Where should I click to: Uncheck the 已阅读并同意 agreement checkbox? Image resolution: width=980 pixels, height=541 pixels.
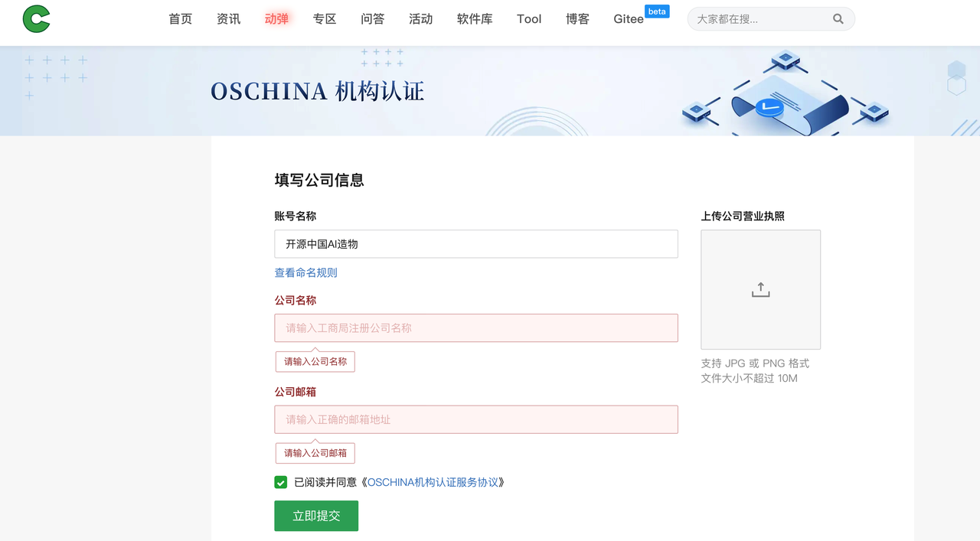[x=281, y=482]
